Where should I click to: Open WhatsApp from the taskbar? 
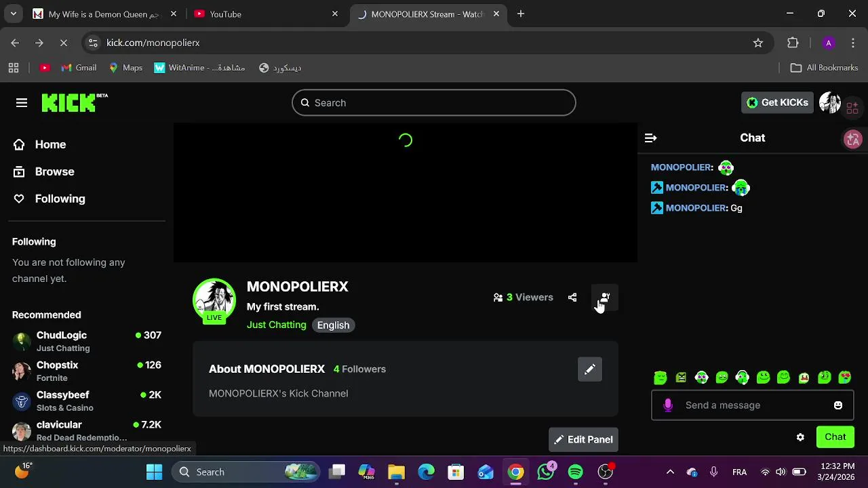(x=546, y=472)
